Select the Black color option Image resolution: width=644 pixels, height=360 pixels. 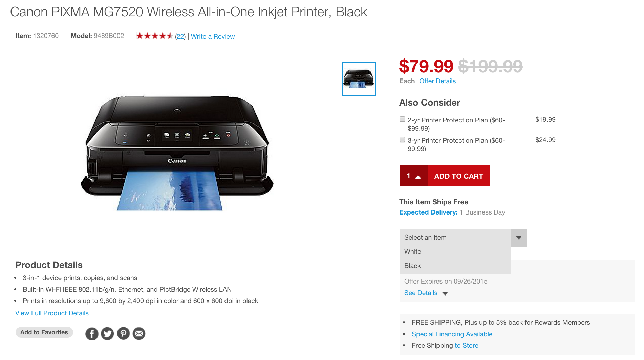point(412,266)
